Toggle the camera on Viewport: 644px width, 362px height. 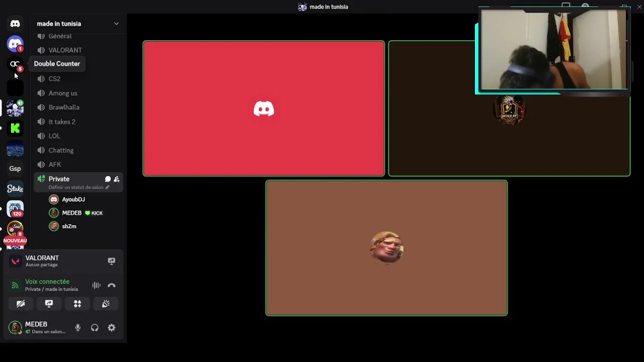[x=21, y=304]
